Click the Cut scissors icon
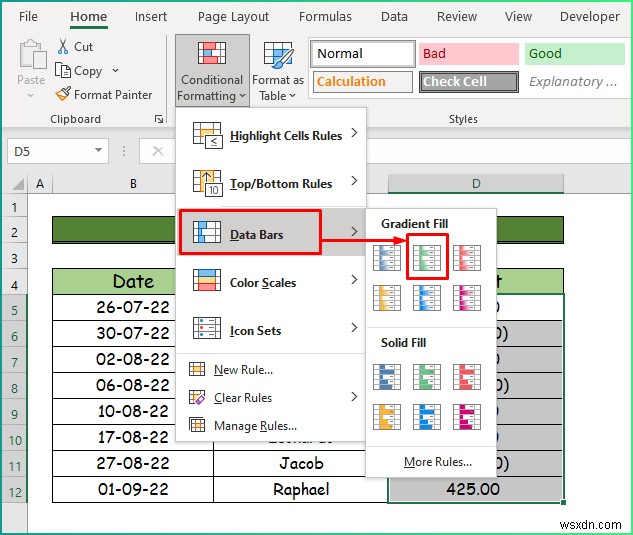Image resolution: width=633 pixels, height=535 pixels. pos(63,46)
